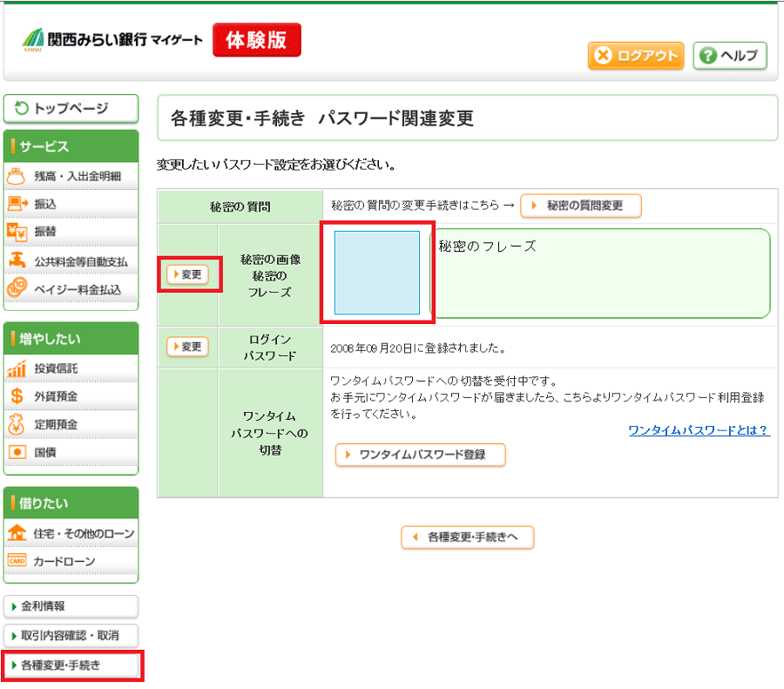Click the coins icon beside ペイジー料金払込
The width and height of the screenshot is (784, 689).
[x=17, y=288]
